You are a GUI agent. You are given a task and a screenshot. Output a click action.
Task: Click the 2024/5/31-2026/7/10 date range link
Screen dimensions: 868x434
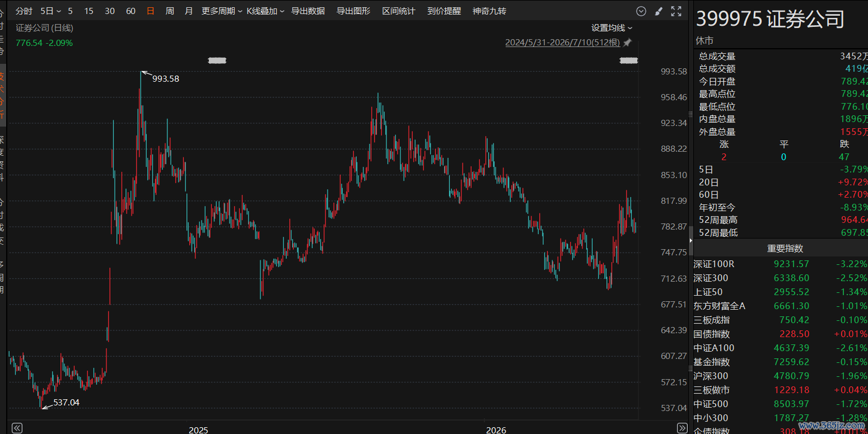562,43
